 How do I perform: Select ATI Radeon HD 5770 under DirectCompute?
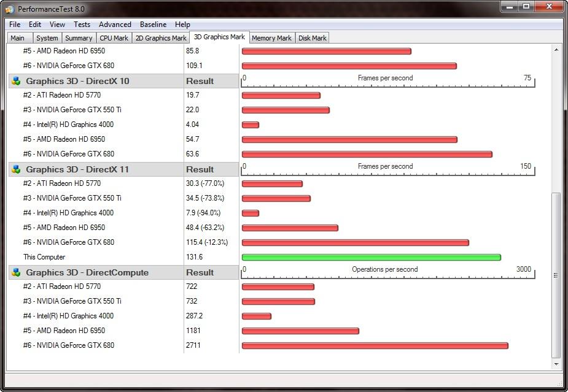62,286
